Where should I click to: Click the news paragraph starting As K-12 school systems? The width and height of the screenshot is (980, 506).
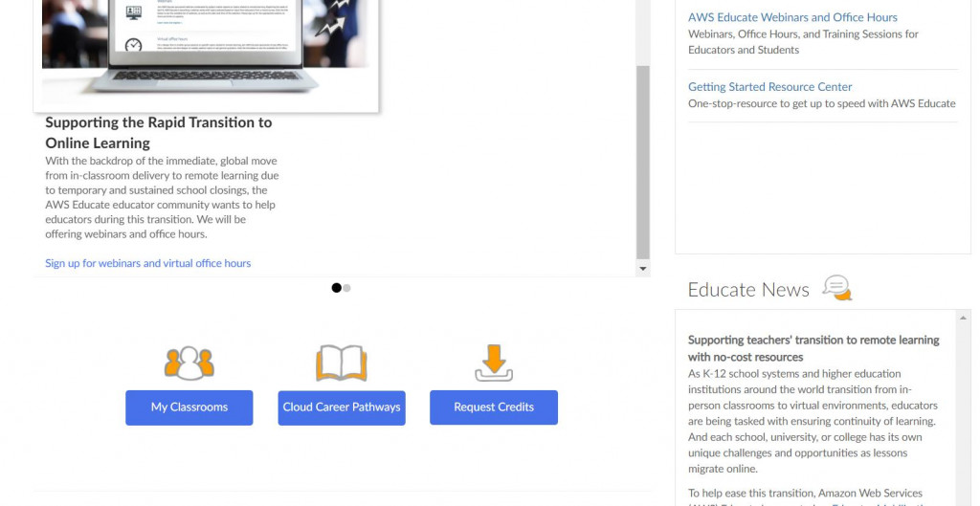[x=813, y=421]
